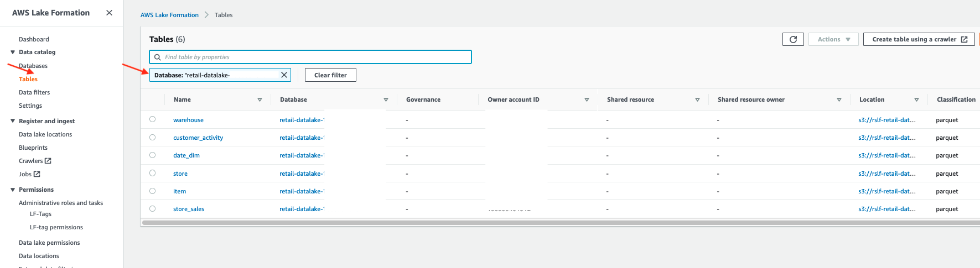Collapse the Data catalog section
Screen dimensions: 980x268
tap(13, 52)
